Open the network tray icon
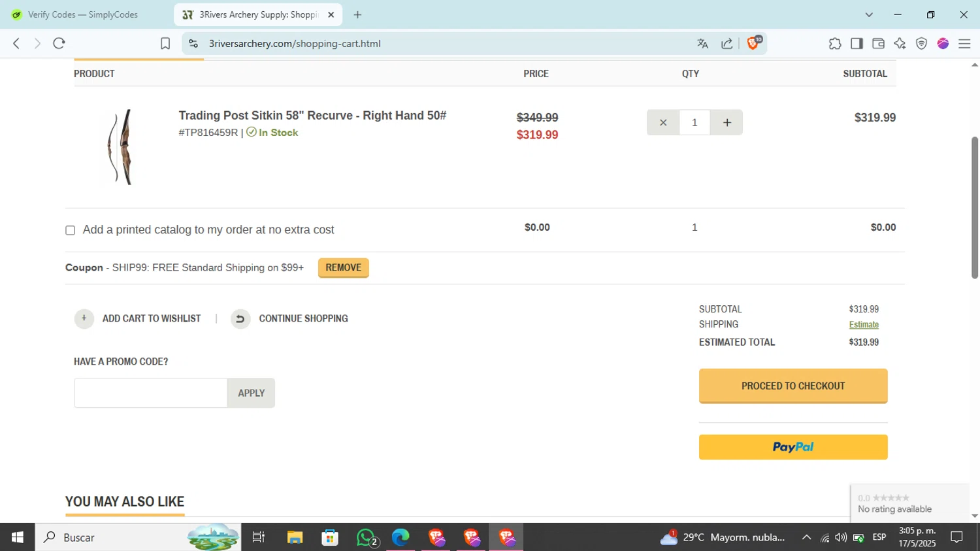Screen dimensions: 980x551 825,538
